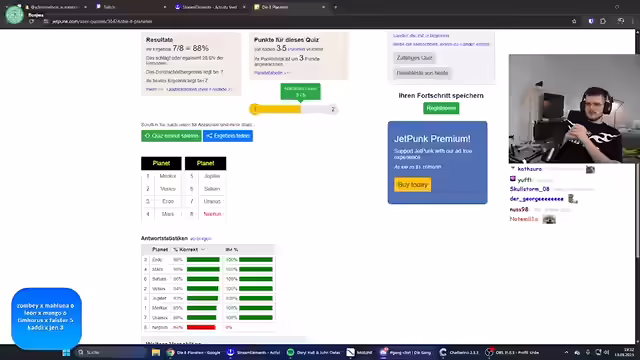Bookmark this page with the star icon
The width and height of the screenshot is (640, 360).
coord(574,21)
